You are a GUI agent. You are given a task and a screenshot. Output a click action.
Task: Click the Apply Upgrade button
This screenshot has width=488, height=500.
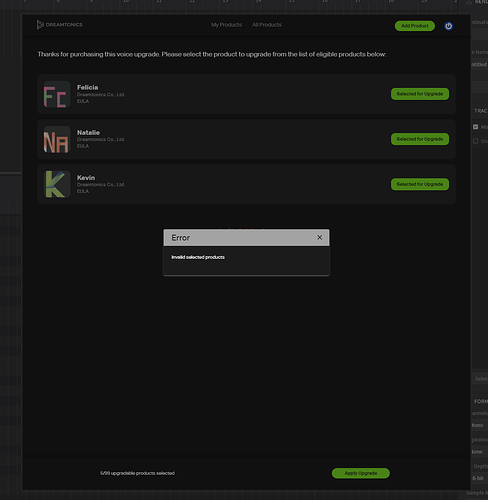click(361, 473)
